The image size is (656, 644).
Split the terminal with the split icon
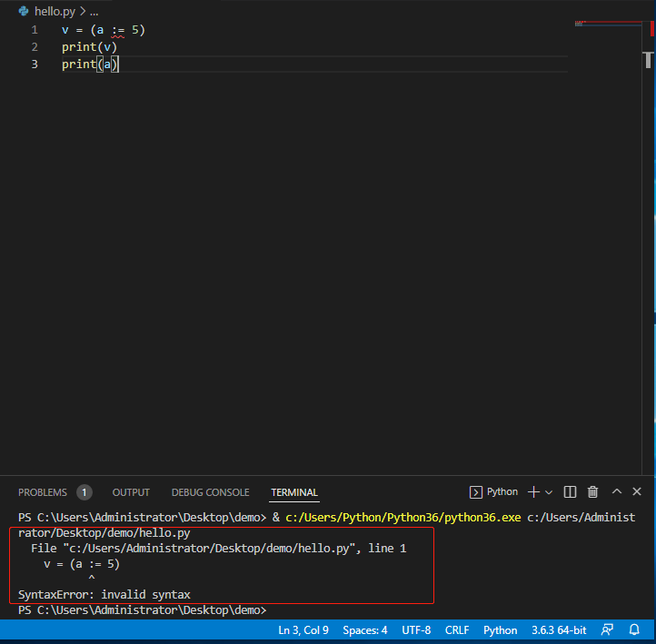click(x=570, y=492)
